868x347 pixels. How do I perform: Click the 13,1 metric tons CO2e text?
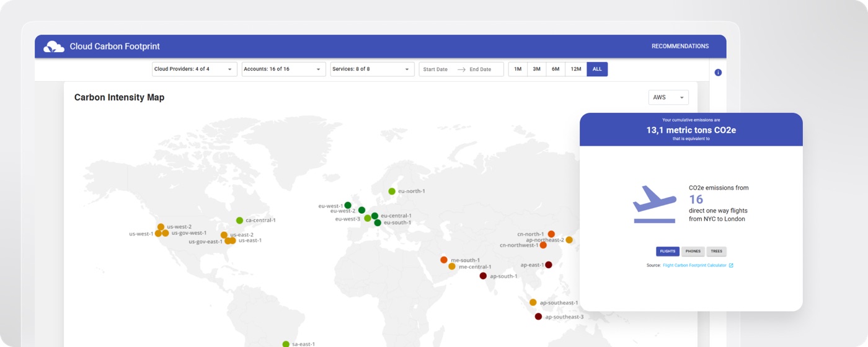(x=691, y=130)
